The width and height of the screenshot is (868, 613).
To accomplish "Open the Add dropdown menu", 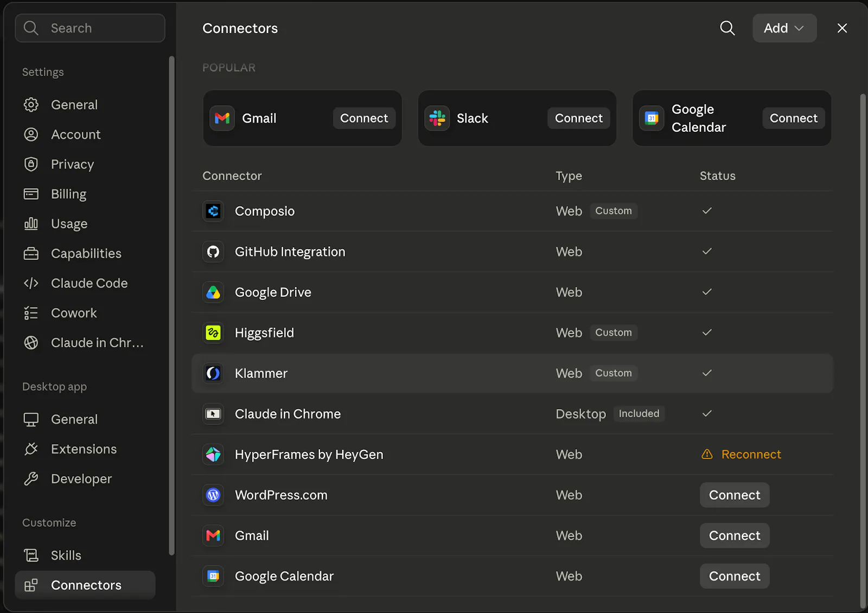I will coord(784,28).
